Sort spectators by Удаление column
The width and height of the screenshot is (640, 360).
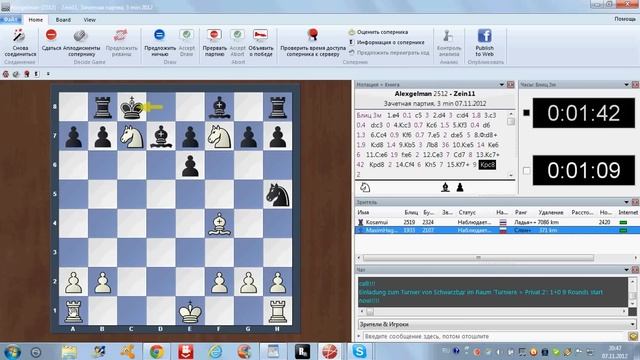click(x=551, y=212)
